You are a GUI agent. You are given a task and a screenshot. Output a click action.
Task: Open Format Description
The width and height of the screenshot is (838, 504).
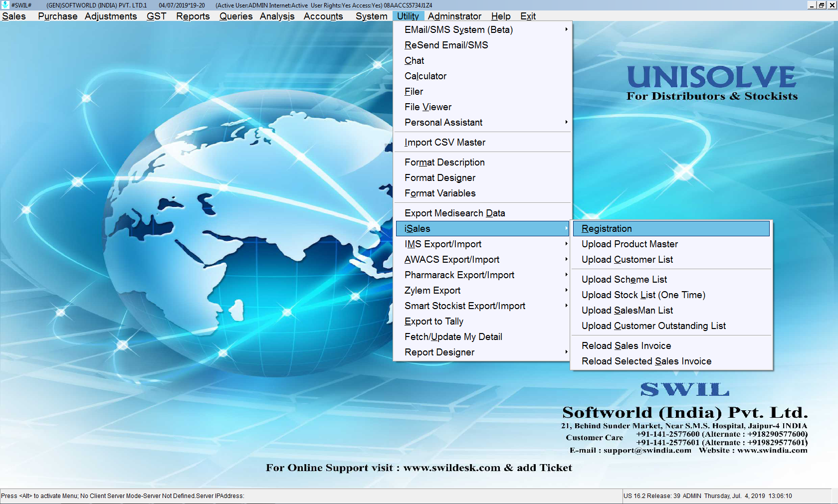pos(482,162)
